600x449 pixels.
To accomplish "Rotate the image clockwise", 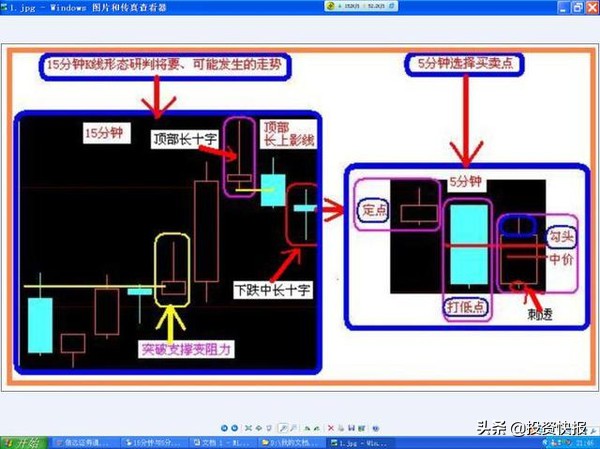I will 307,427.
